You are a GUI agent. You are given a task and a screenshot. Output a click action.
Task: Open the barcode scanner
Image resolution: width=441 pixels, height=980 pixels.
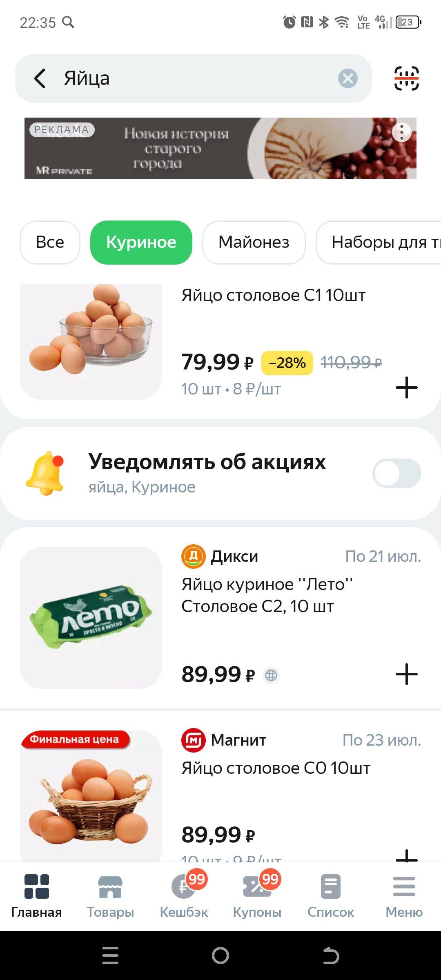click(x=406, y=78)
